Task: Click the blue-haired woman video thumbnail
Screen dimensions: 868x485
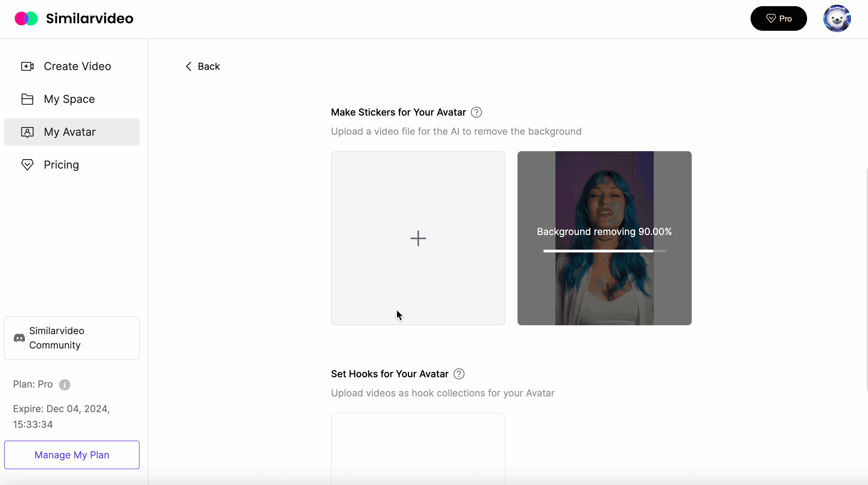Action: point(604,238)
